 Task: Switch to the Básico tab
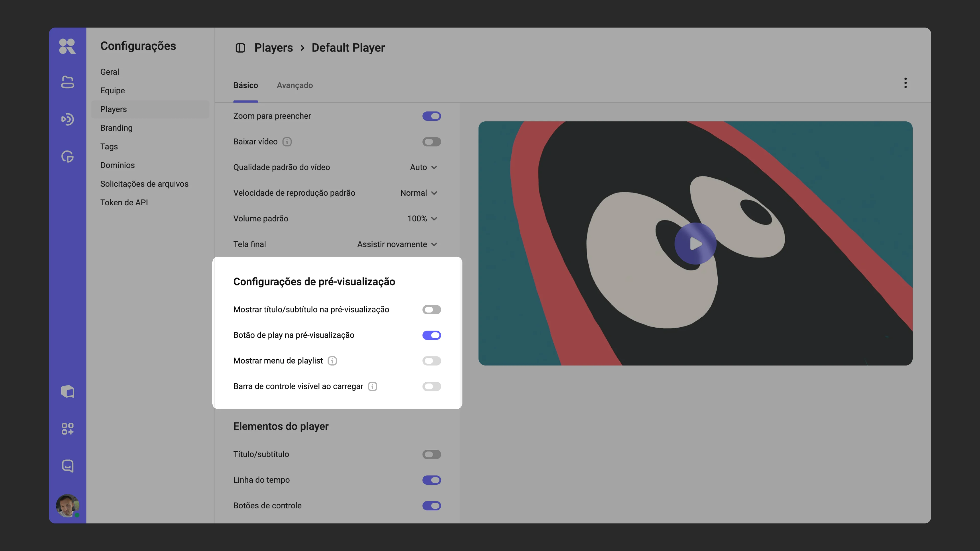pos(245,85)
